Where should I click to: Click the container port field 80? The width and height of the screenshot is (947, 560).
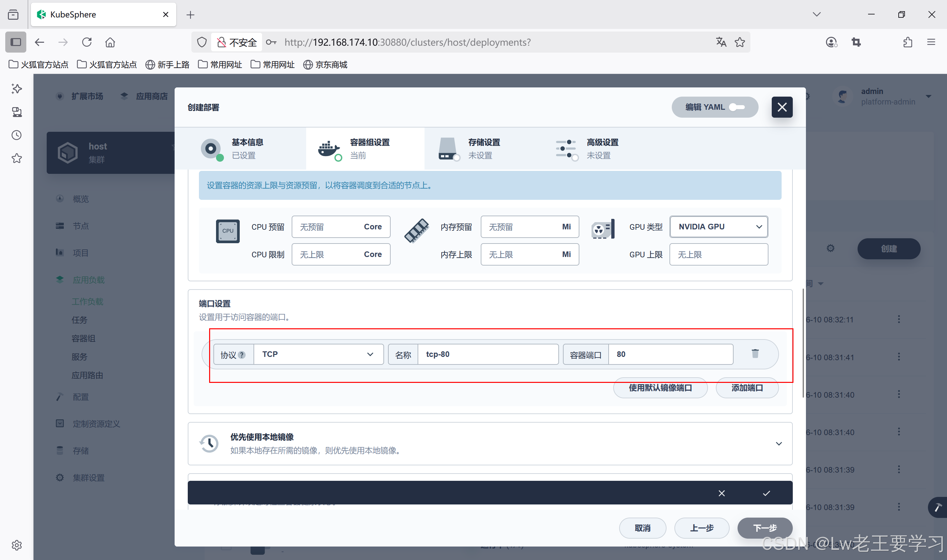[x=671, y=354]
